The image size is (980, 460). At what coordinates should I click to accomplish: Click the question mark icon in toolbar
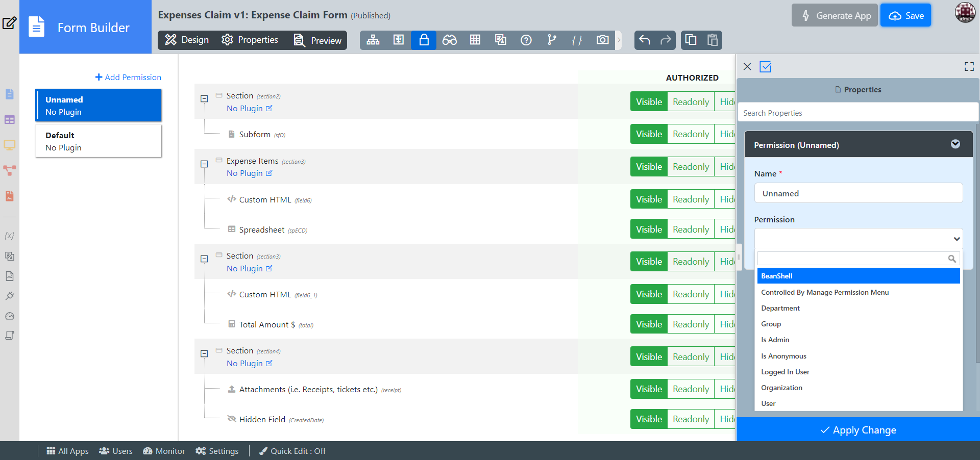tap(526, 40)
